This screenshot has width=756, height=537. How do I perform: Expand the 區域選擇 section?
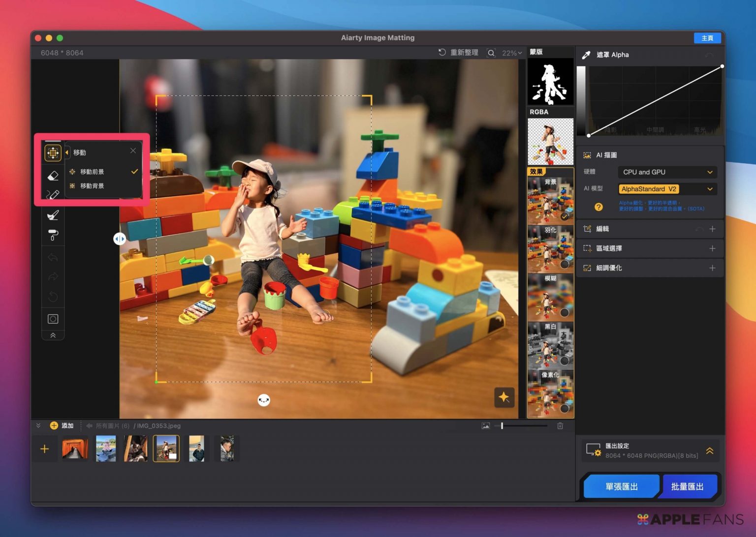pyautogui.click(x=712, y=248)
